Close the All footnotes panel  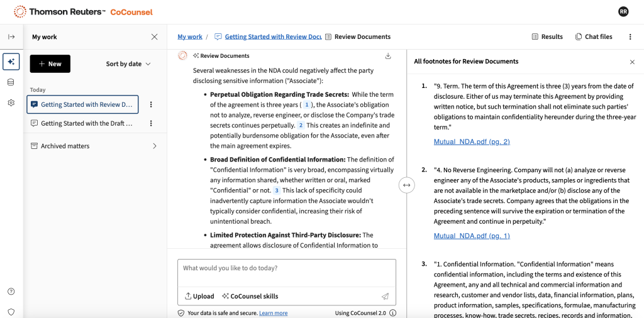[632, 62]
